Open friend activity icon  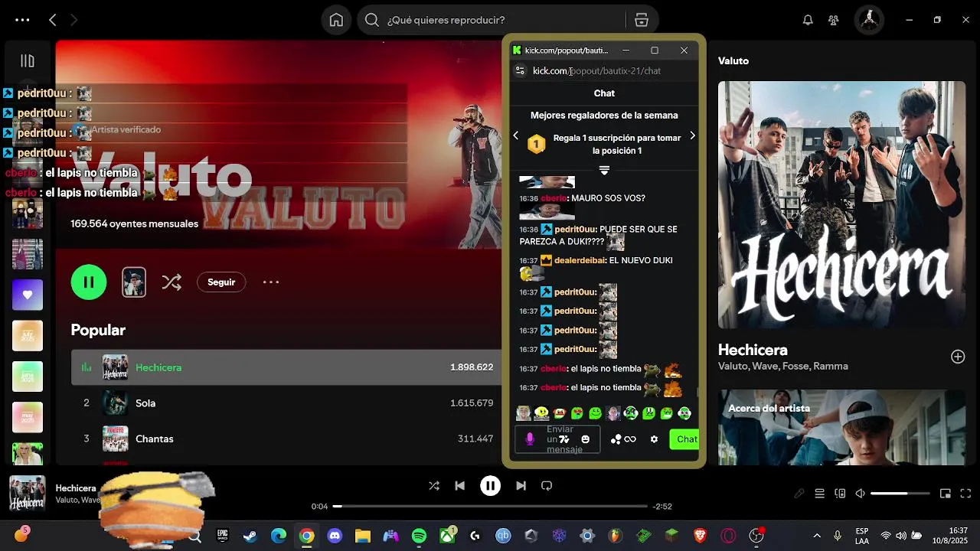point(834,20)
